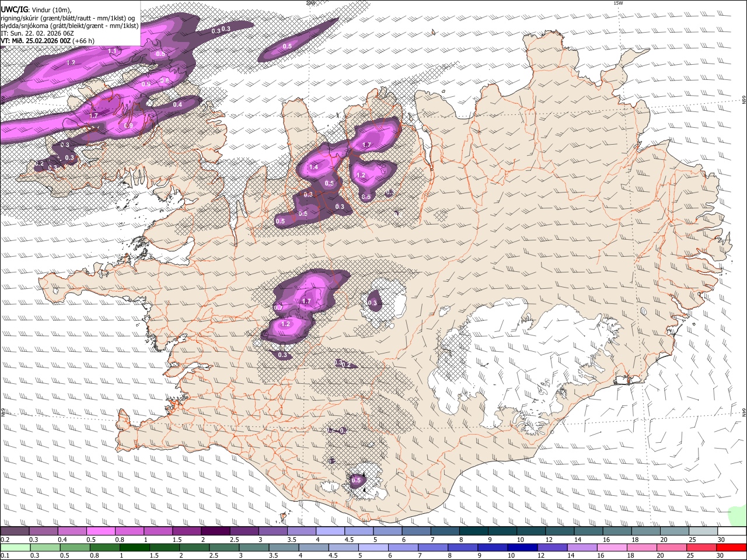Select lower legend dark blue swatch between 10 and 12
This screenshot has height=560, width=747.
coord(521,547)
